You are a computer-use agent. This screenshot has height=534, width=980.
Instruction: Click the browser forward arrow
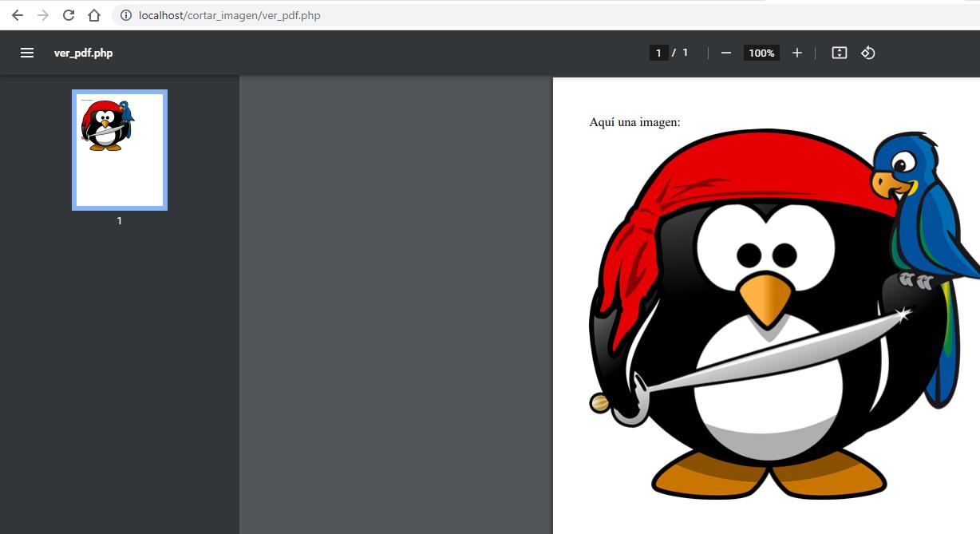(43, 15)
